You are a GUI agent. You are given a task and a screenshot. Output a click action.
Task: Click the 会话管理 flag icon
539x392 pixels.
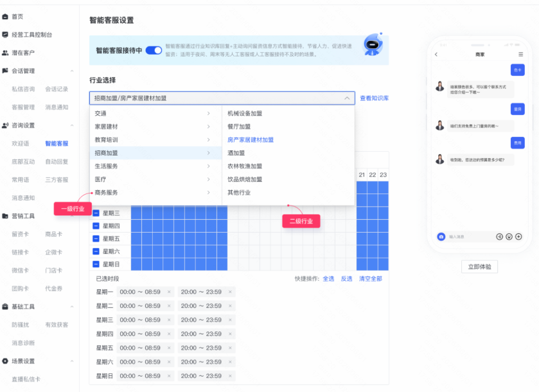(5, 71)
